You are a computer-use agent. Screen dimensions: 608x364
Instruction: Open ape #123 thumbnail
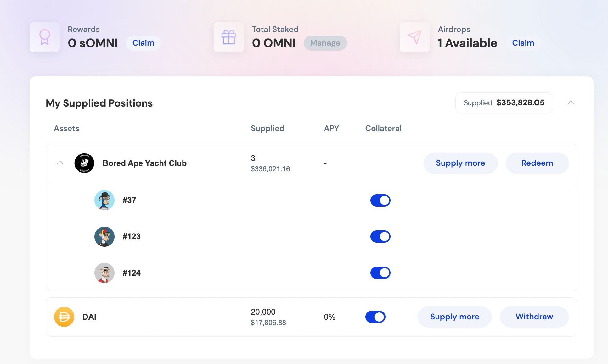[104, 237]
